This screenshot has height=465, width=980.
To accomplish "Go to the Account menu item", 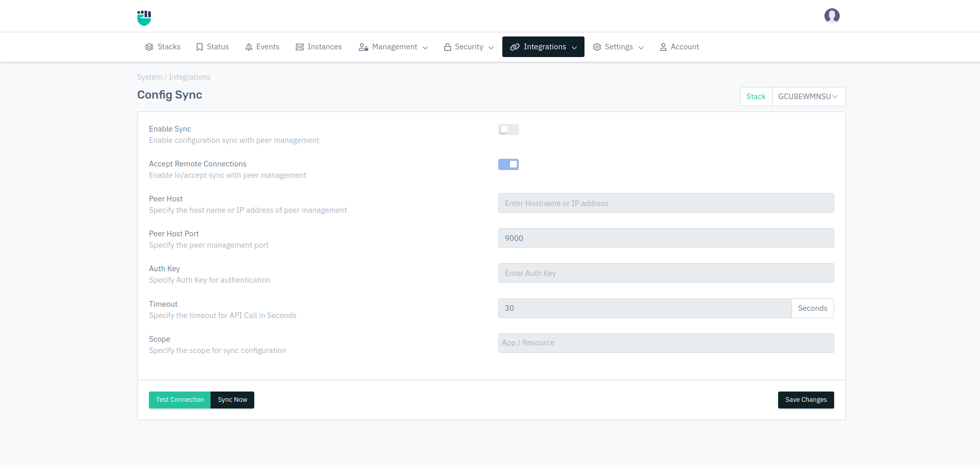I will (x=679, y=47).
